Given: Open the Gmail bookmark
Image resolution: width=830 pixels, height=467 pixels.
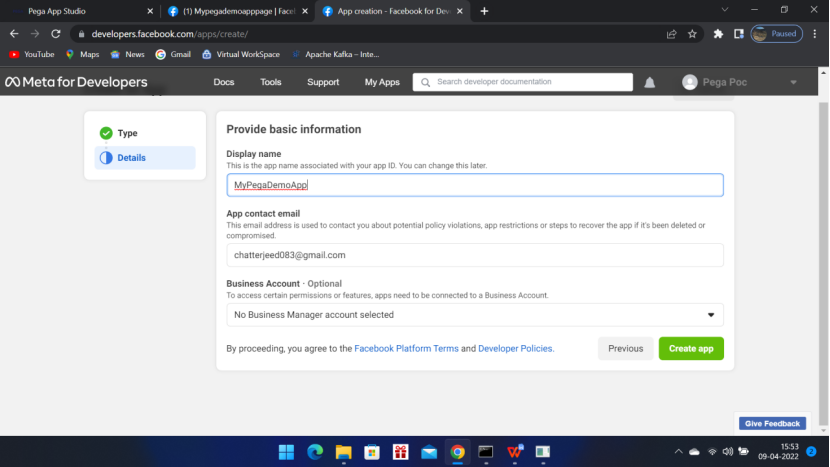Looking at the screenshot, I should tap(173, 55).
